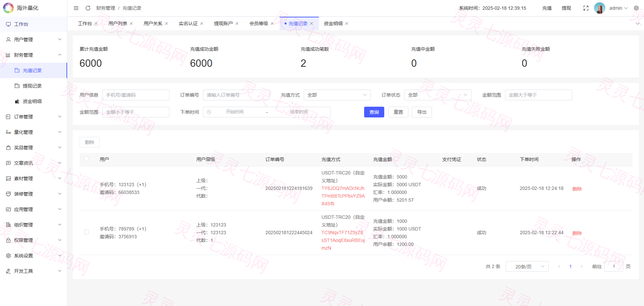Tick the select-all checkbox in table header

coord(87,159)
